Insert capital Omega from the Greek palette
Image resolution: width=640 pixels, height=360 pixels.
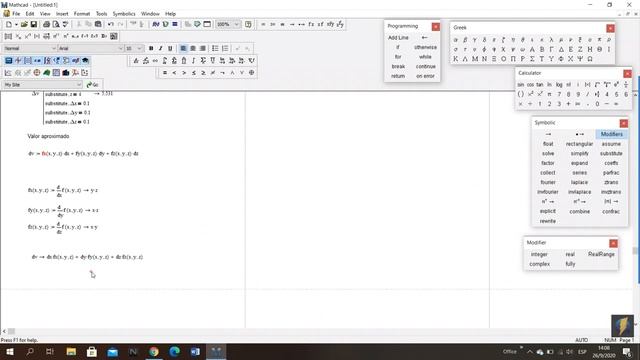tap(590, 59)
